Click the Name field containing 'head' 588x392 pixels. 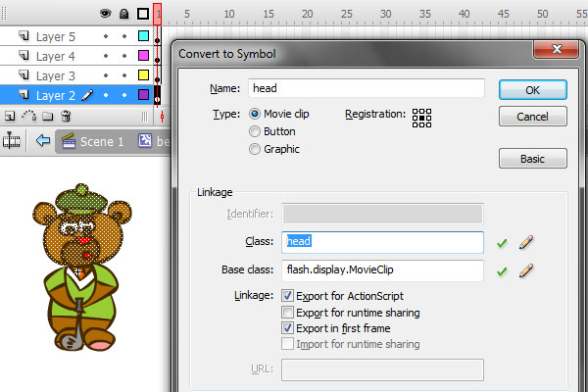(x=366, y=88)
